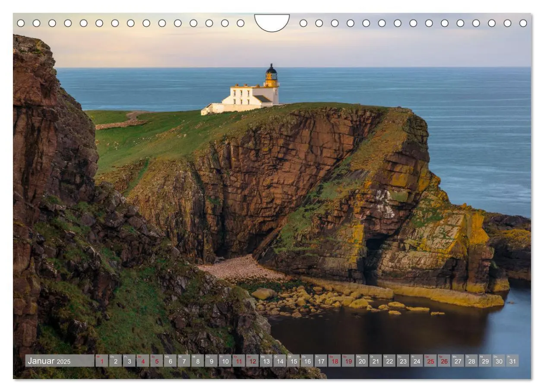Pick day 10 in the date row
Screen dimensions: 544x392
pos(225,361)
